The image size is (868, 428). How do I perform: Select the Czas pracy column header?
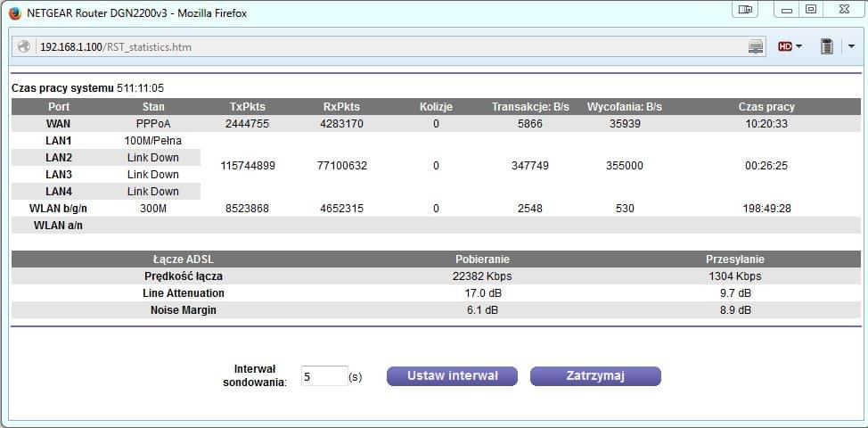(766, 107)
